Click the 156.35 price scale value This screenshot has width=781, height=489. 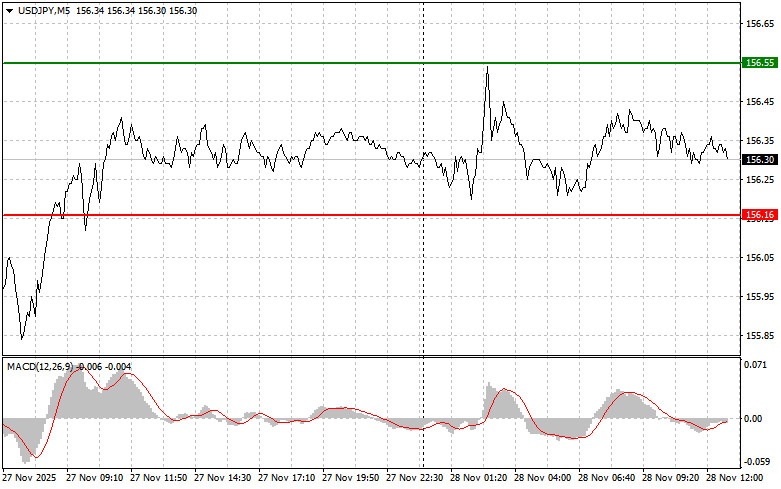click(760, 141)
